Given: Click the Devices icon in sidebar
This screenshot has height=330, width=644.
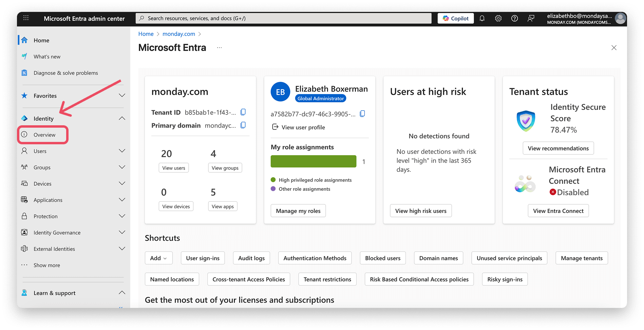Looking at the screenshot, I should point(24,183).
